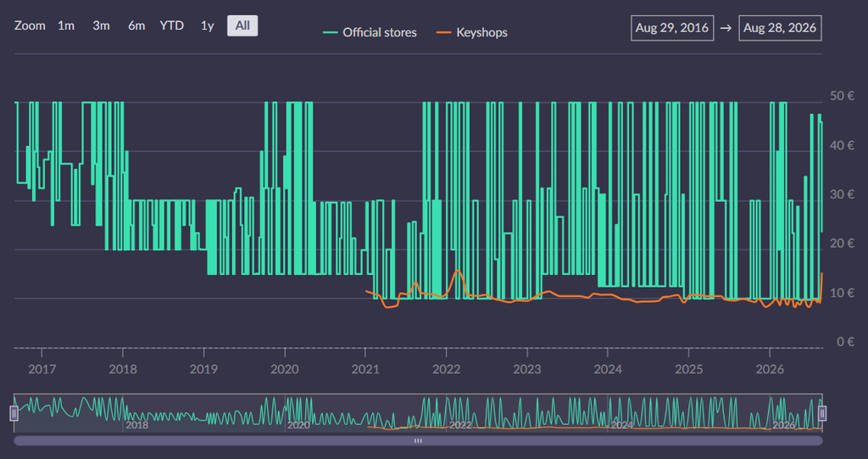Click the Keyshops price peak near 2022
Image resolution: width=868 pixels, height=459 pixels.
[457, 271]
